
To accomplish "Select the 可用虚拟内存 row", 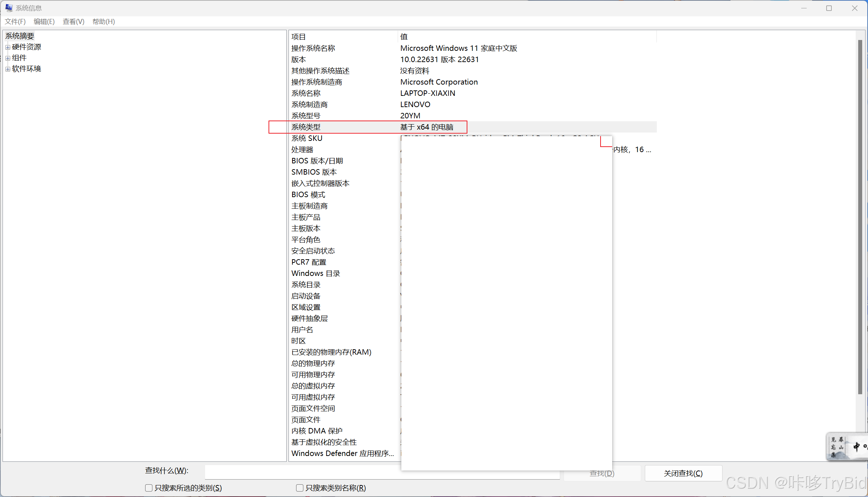I will [345, 397].
